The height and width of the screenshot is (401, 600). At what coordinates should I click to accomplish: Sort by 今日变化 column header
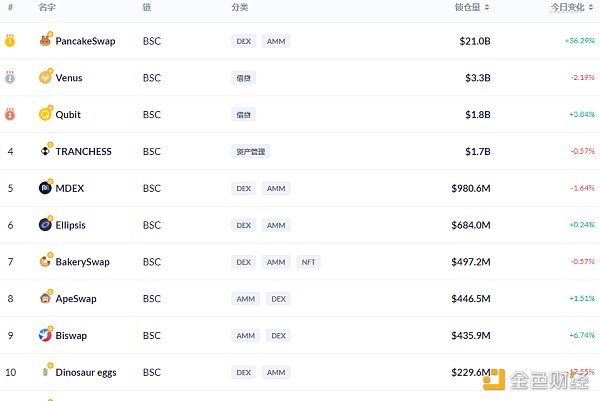tap(571, 7)
